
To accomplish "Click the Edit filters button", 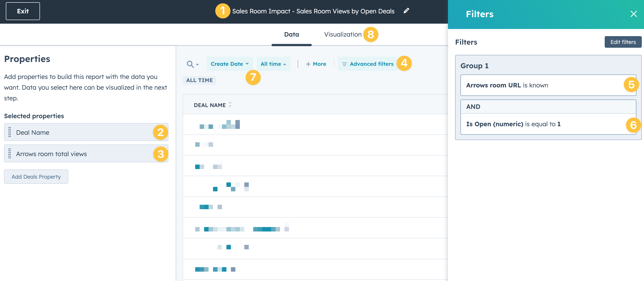I will point(623,42).
